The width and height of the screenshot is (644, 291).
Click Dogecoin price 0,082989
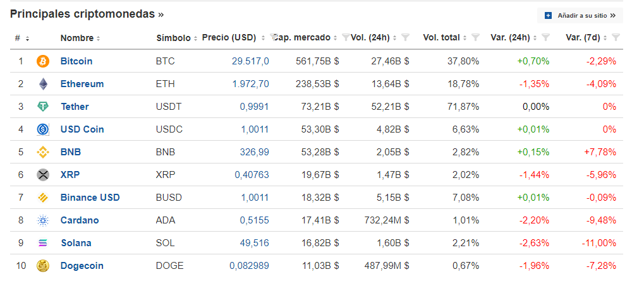(x=249, y=266)
